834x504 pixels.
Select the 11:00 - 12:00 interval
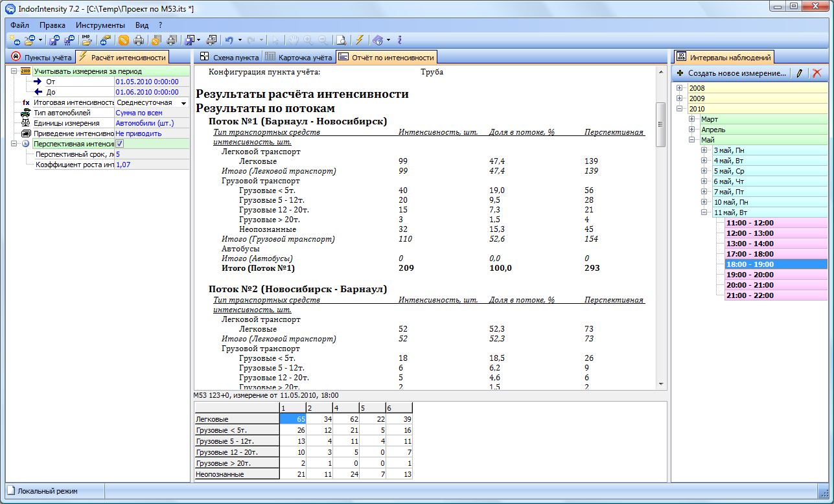tap(775, 223)
